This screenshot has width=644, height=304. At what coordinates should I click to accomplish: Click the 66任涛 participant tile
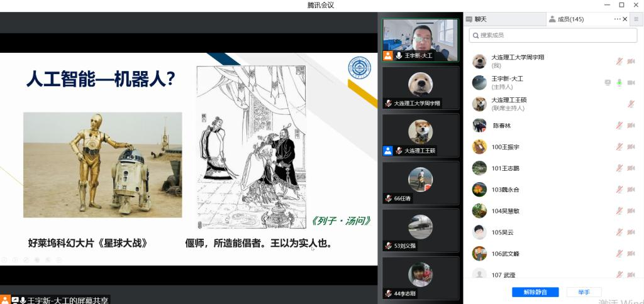point(421,183)
